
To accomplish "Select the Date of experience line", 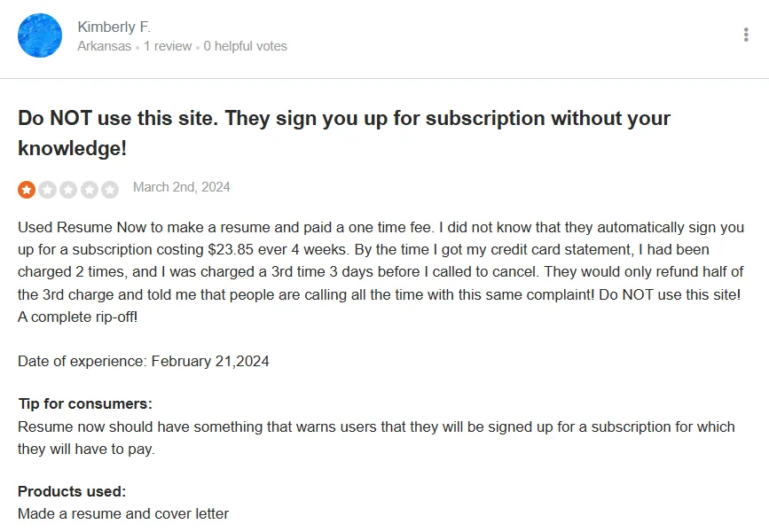I will (x=143, y=362).
